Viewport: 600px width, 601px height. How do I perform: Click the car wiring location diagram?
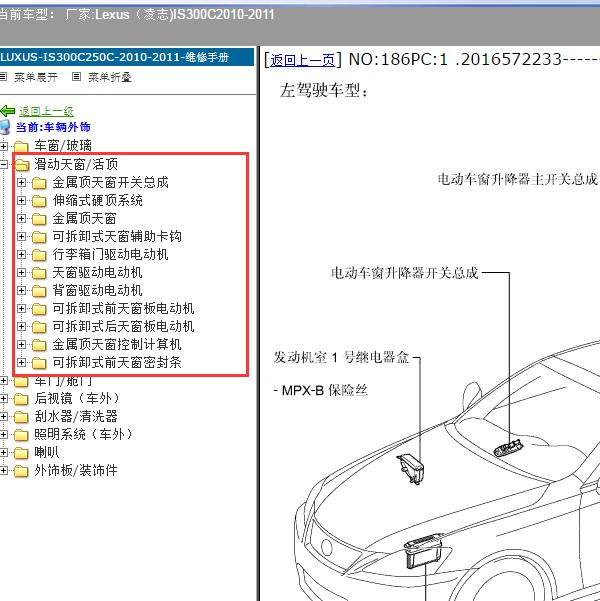pos(447,471)
